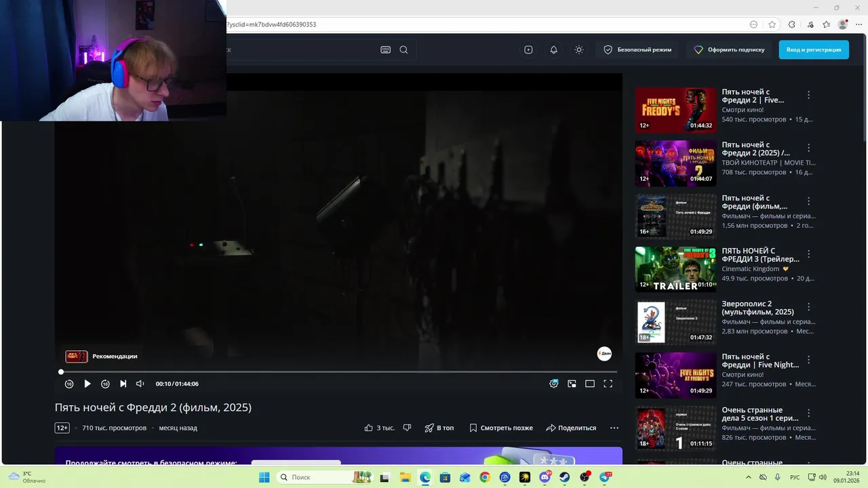The image size is (868, 488).
Task: Open the TRAILER thumbnail by Cinematic Kingdom
Action: (675, 268)
